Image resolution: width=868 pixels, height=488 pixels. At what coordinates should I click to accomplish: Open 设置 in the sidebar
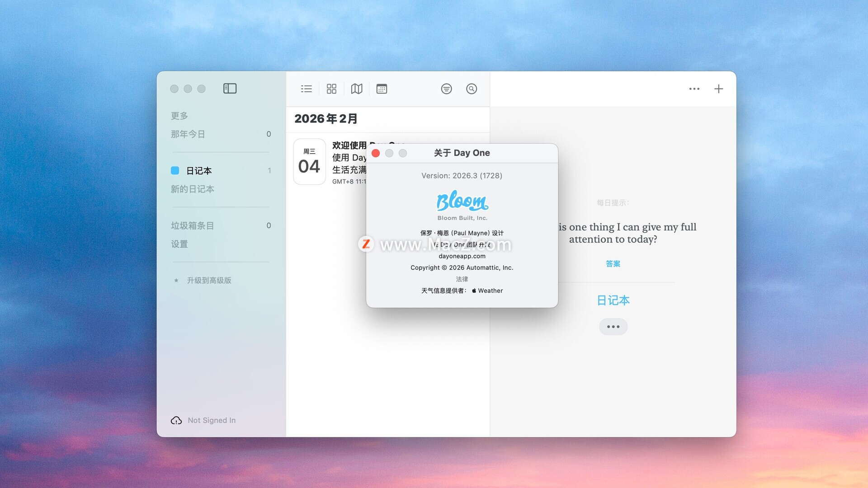coord(179,244)
